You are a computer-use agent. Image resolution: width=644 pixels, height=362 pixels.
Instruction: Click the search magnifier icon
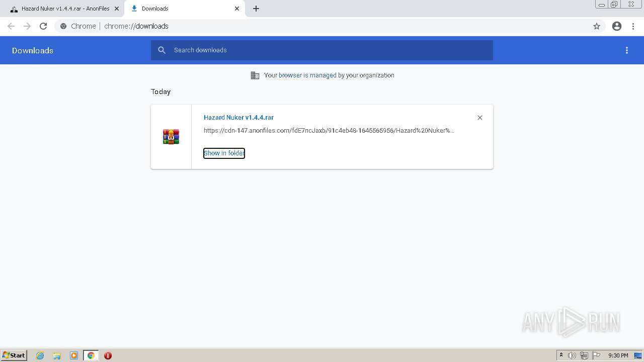162,50
